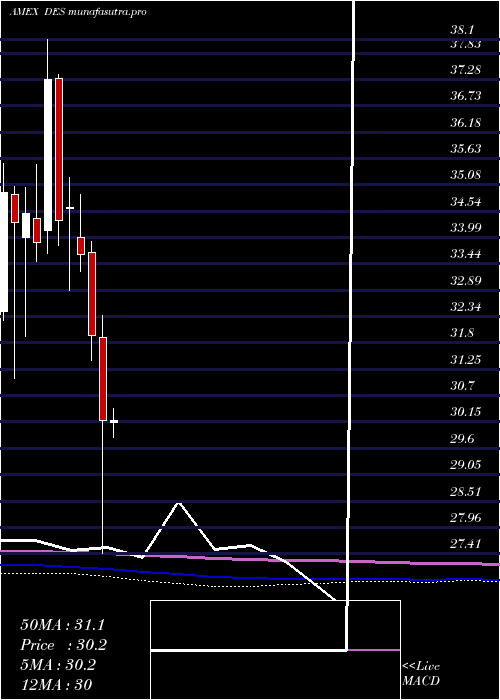
Task: Click the 29.6 price label
Action: click(462, 439)
